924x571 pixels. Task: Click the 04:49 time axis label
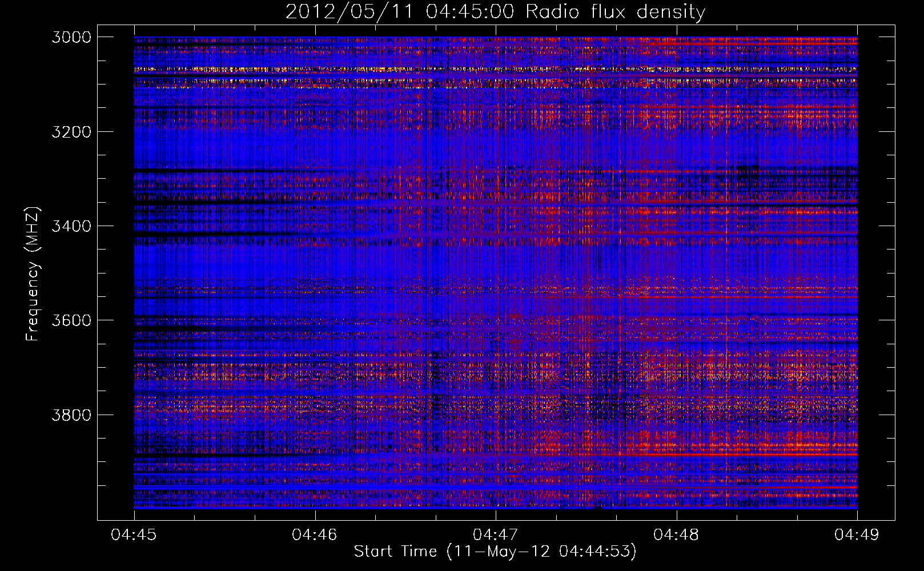pos(857,534)
